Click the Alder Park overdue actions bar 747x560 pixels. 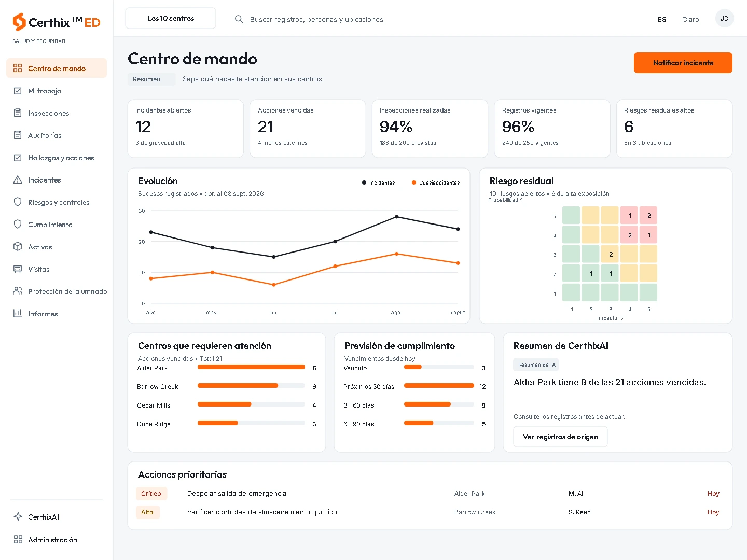[251, 367]
